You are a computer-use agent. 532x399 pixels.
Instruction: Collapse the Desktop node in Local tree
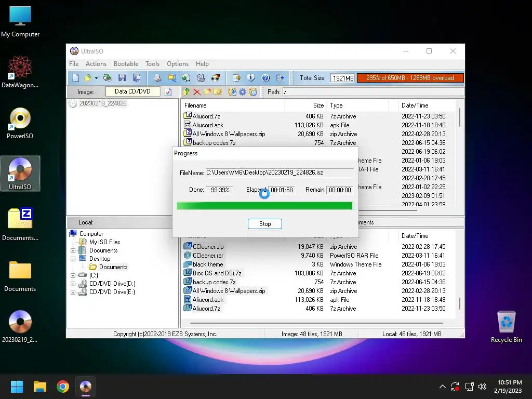click(73, 259)
